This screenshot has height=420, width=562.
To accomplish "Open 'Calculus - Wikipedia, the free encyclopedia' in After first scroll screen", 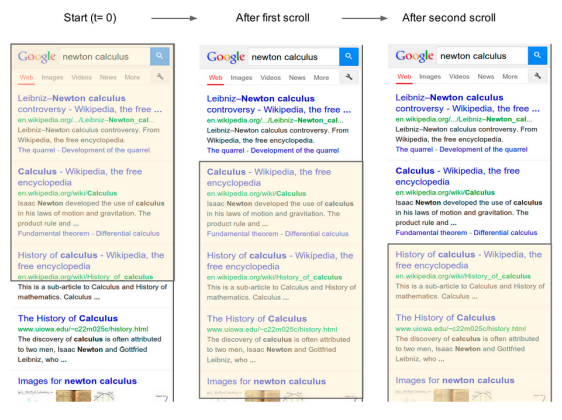I will [x=269, y=177].
